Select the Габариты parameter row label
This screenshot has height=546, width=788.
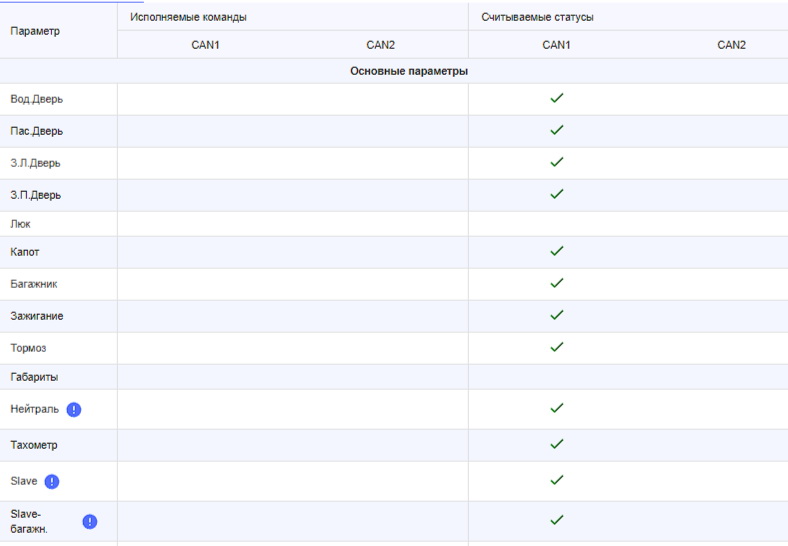[34, 377]
